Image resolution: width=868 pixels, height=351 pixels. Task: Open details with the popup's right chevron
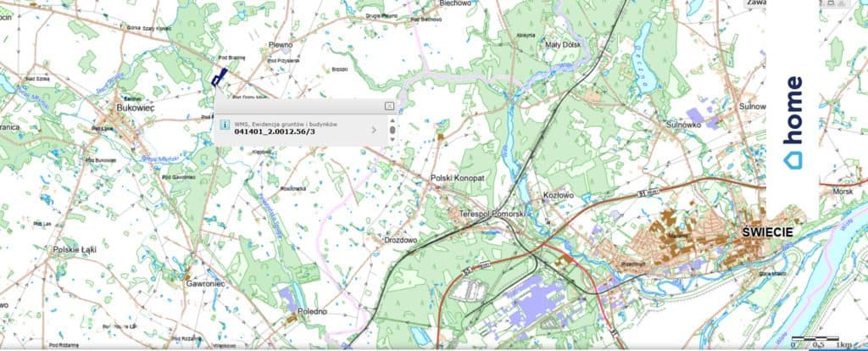coord(374,130)
